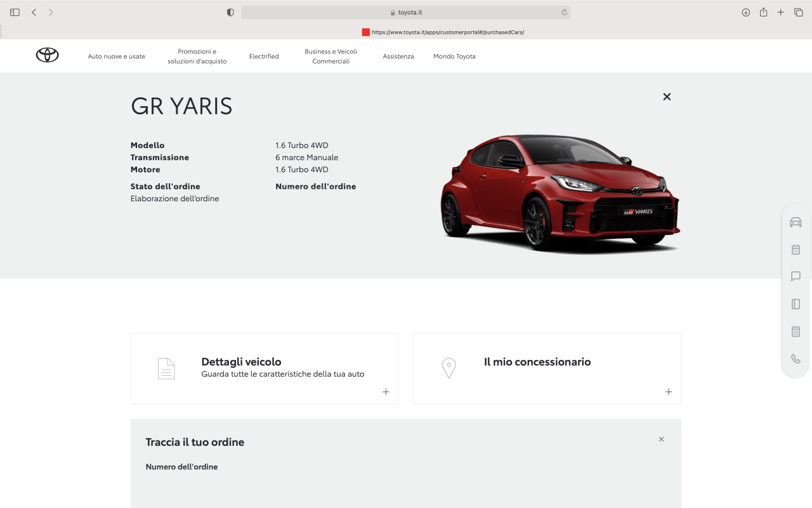Open the privacy shield icon
Viewport: 812px width, 508px height.
pos(230,12)
